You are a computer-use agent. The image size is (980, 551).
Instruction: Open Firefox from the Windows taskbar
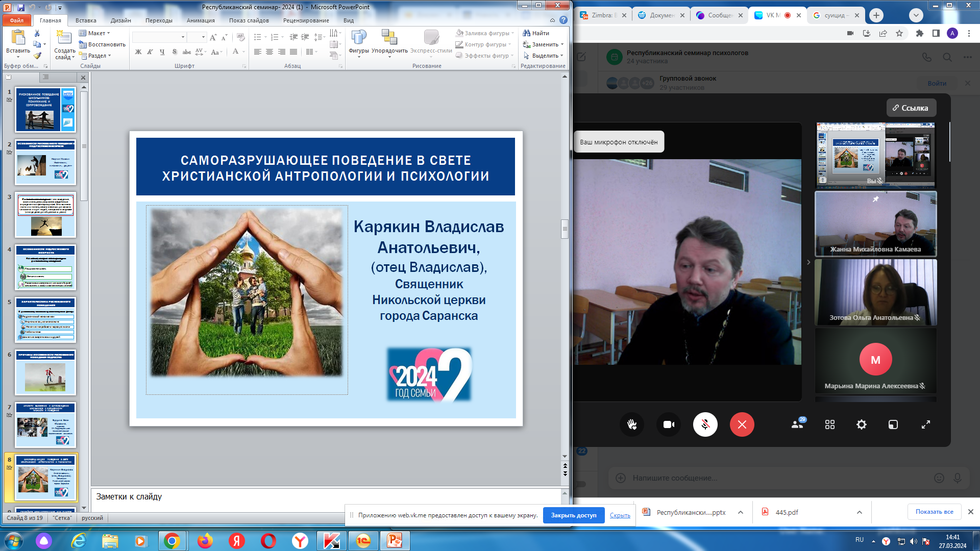[x=205, y=541]
